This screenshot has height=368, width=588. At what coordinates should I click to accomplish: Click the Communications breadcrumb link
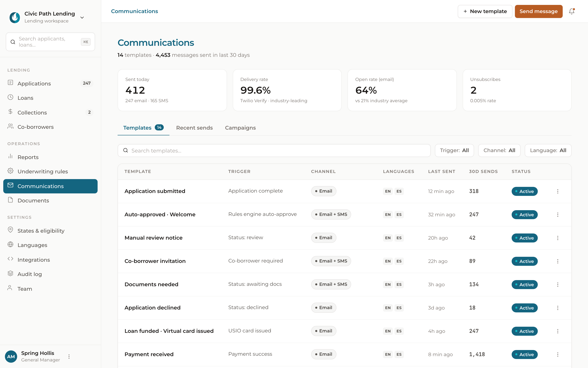click(134, 11)
